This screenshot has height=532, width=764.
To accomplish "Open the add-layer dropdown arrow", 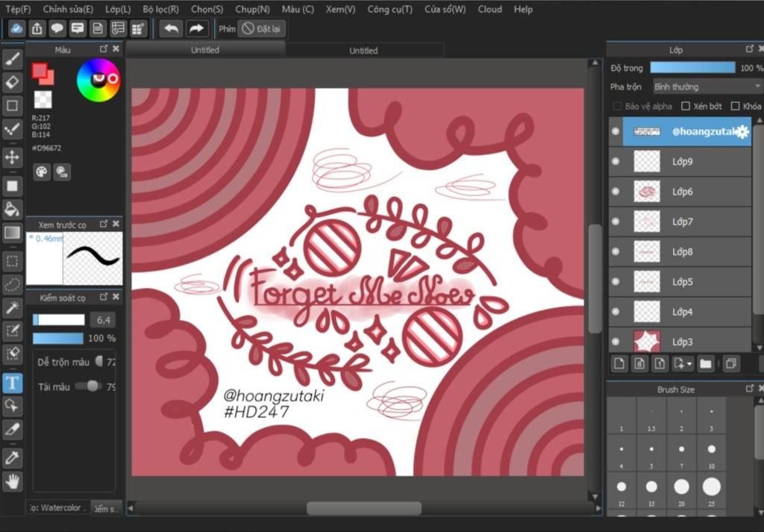I will click(689, 364).
